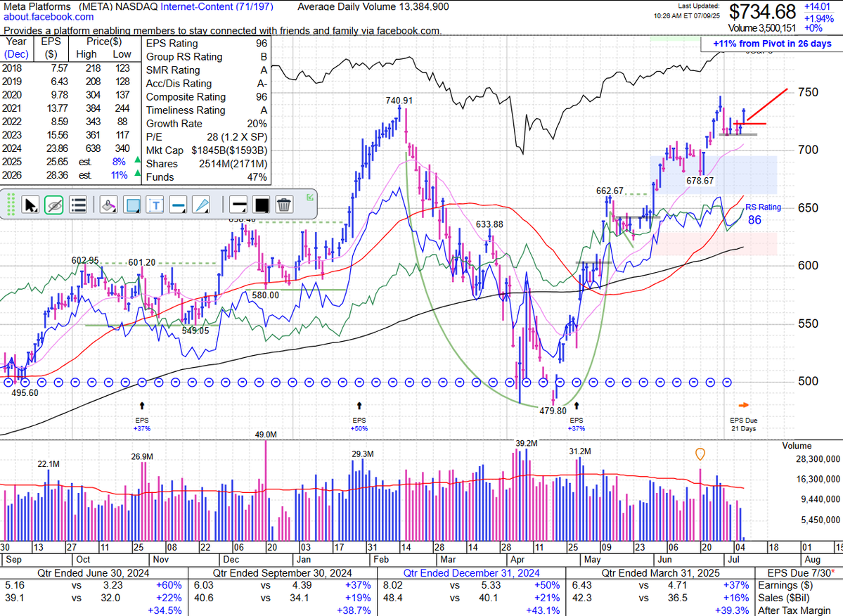Click the 662.67 pivot price label

pyautogui.click(x=610, y=191)
